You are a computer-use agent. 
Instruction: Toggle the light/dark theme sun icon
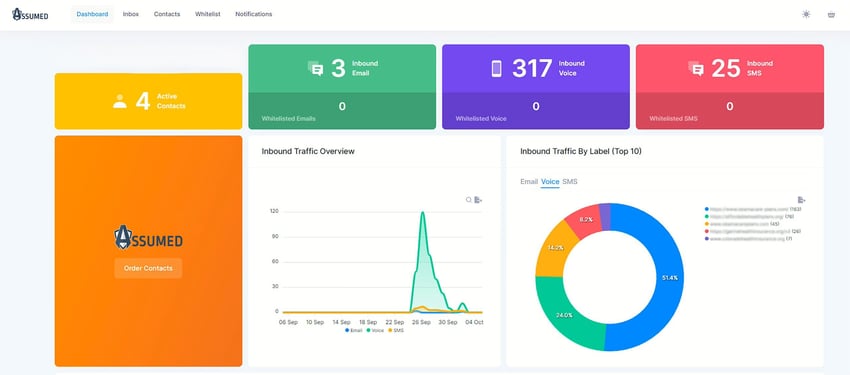pyautogui.click(x=806, y=15)
